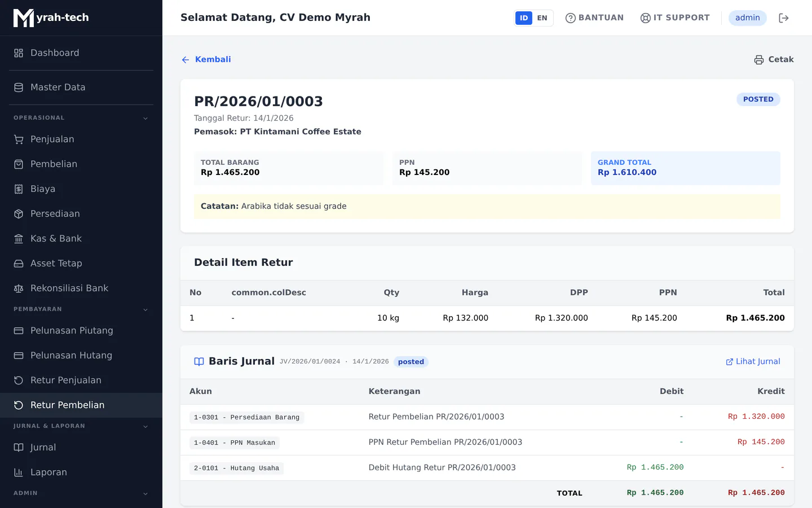Open the IT SUPPORT button
The width and height of the screenshot is (812, 508).
tap(675, 18)
